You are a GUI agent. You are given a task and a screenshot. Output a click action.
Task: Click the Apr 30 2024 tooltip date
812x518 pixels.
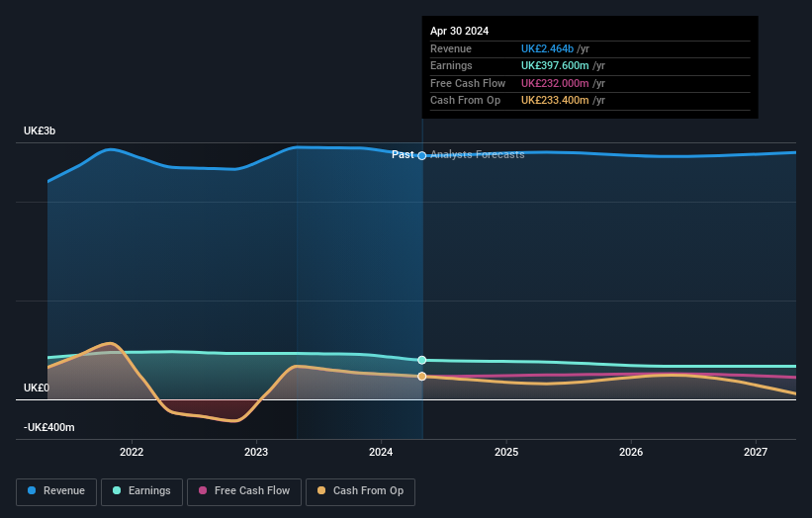point(459,31)
